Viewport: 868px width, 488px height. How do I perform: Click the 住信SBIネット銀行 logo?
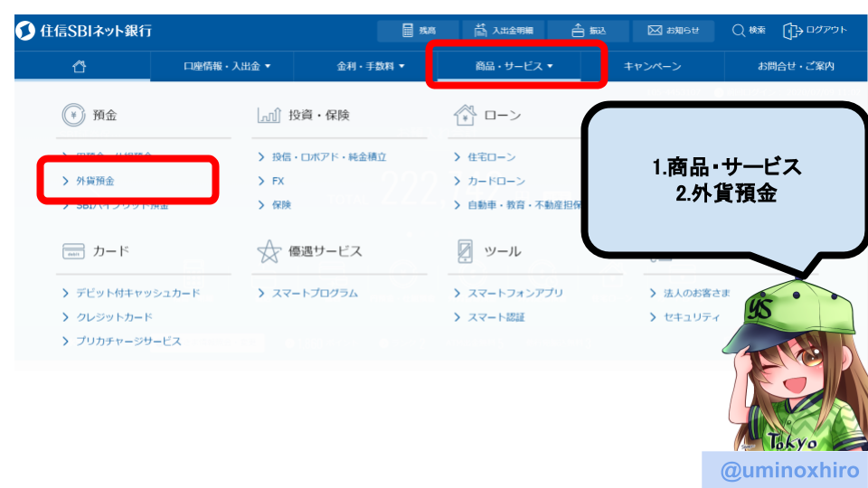[x=83, y=31]
